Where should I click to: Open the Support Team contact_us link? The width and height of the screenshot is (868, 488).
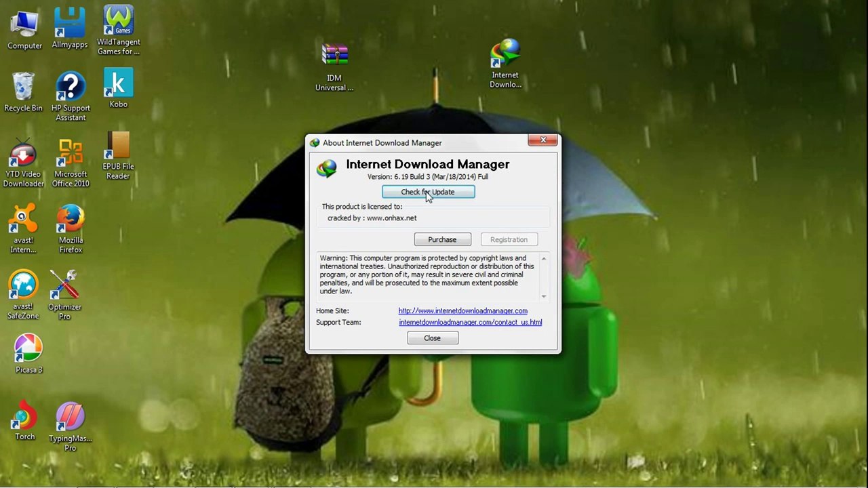click(x=471, y=323)
